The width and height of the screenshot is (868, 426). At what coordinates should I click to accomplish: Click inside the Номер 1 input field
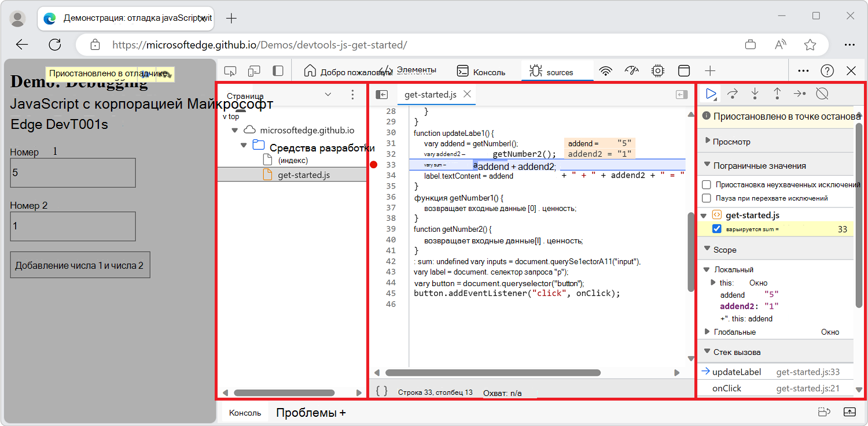(x=72, y=172)
